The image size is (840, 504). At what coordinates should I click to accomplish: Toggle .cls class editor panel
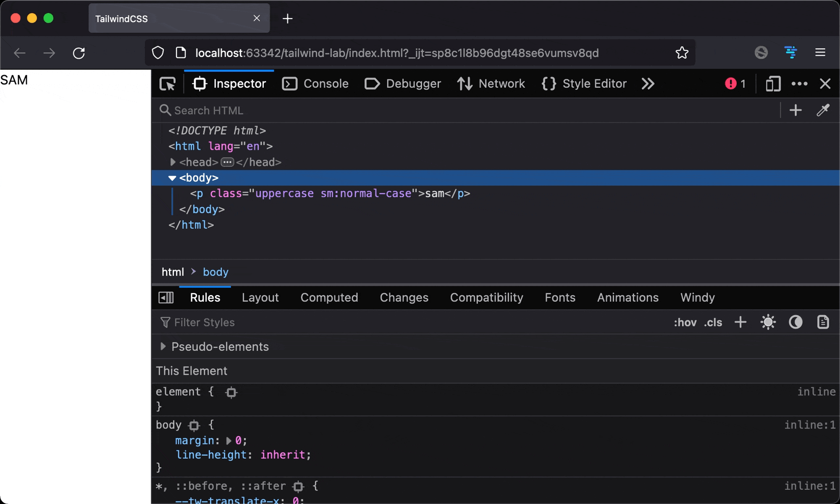[714, 322]
